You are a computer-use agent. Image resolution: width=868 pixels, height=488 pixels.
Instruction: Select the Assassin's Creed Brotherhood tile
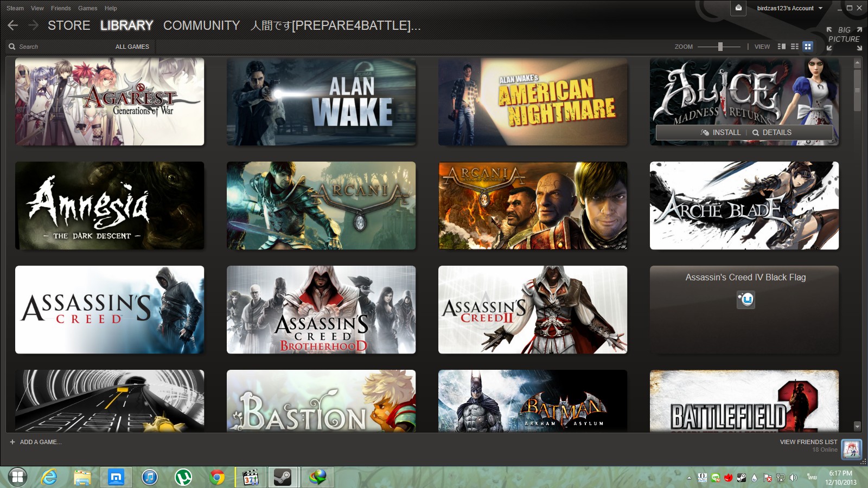tap(321, 310)
